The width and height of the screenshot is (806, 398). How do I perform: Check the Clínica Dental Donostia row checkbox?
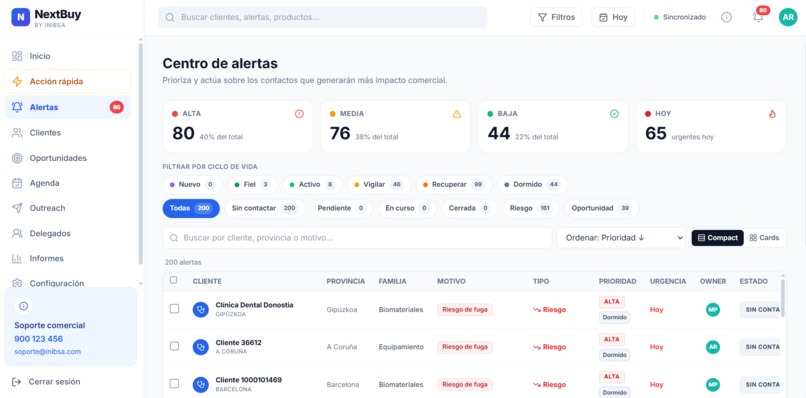click(x=174, y=309)
